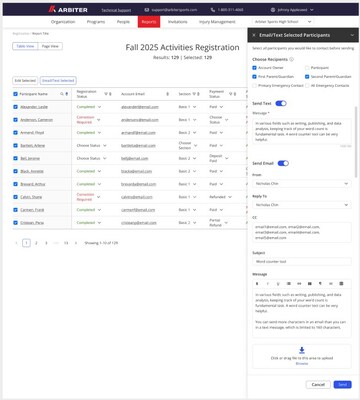Turn off the Send Text toggle
360x400 pixels.
pyautogui.click(x=281, y=103)
